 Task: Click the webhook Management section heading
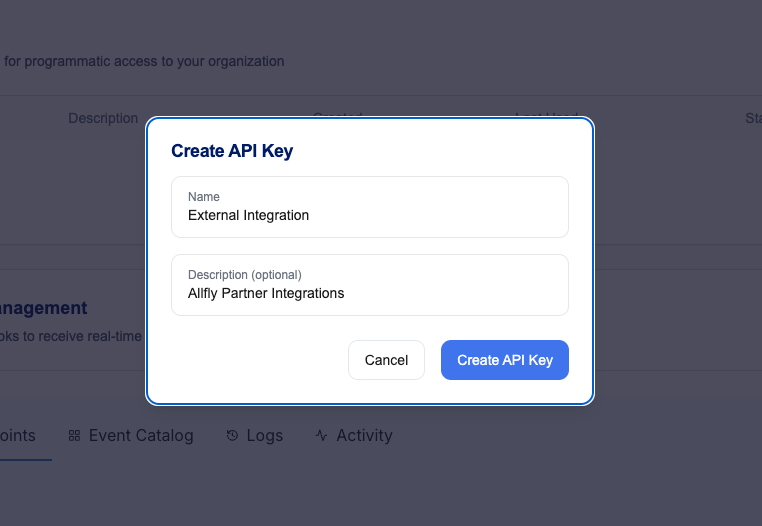tap(44, 308)
